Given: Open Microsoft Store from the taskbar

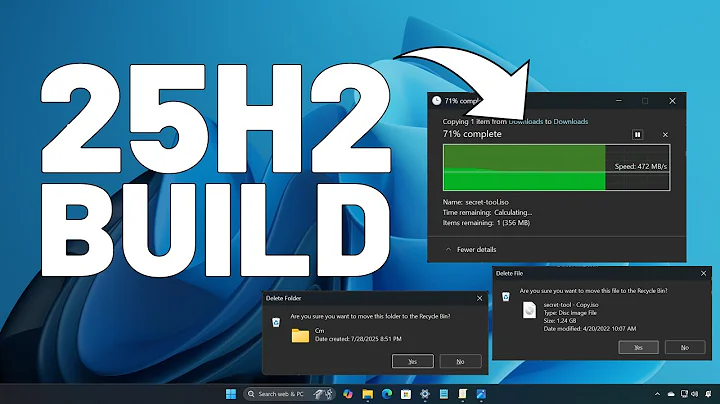Looking at the screenshot, I should click(405, 394).
